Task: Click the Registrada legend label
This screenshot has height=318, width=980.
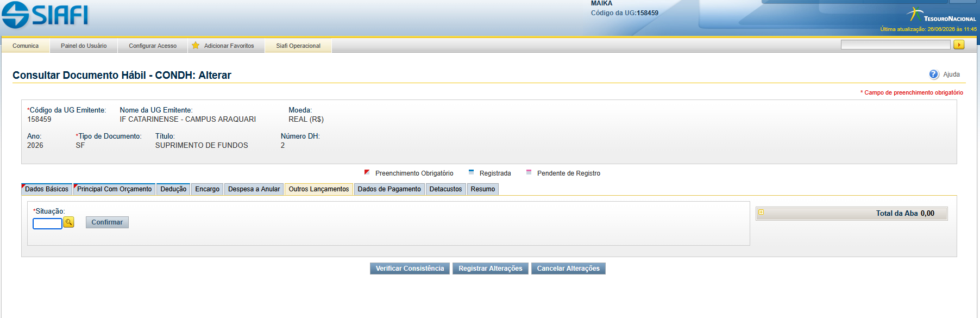Action: [495, 173]
